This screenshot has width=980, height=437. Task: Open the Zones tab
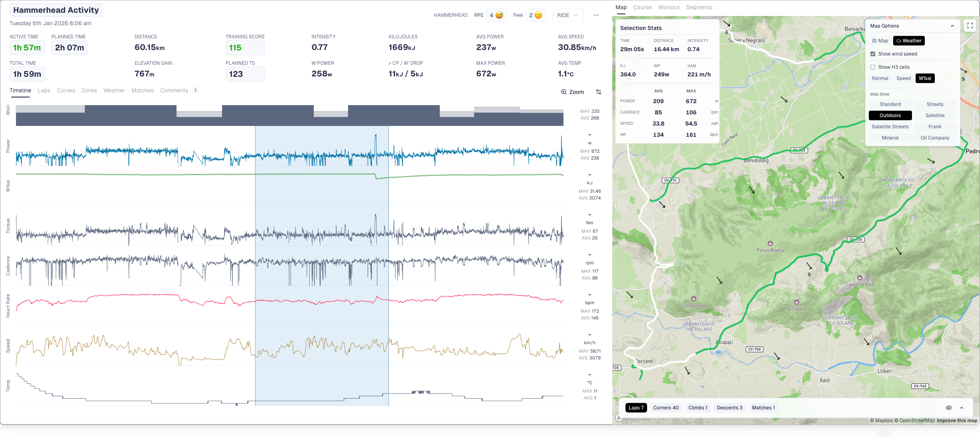coord(89,91)
